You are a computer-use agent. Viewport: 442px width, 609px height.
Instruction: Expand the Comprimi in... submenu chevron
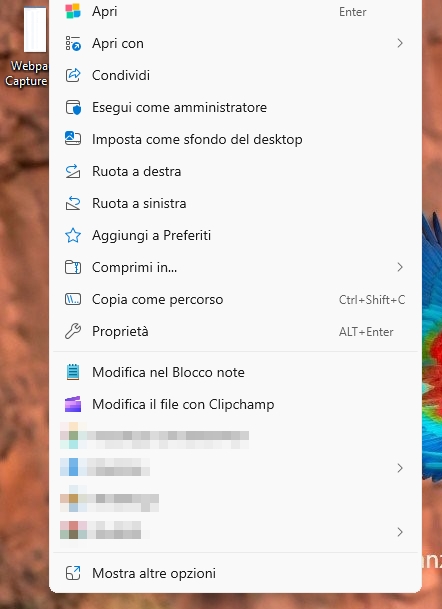click(x=400, y=267)
